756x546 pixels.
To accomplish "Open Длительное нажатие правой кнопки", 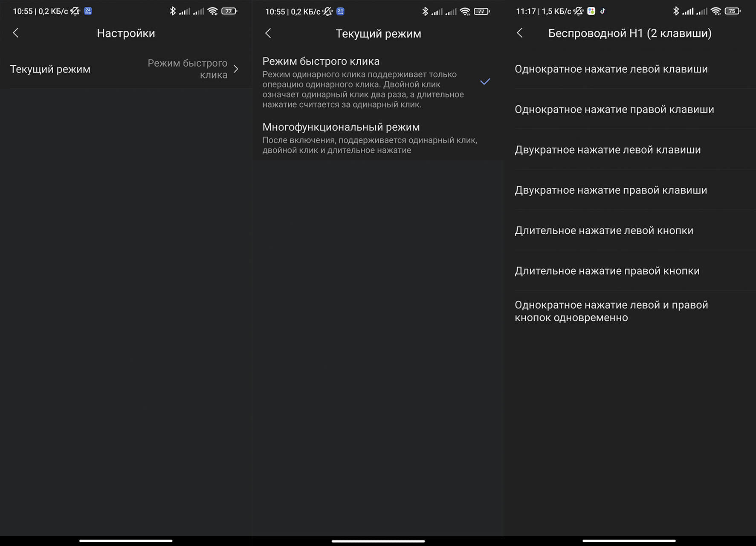I will (607, 271).
